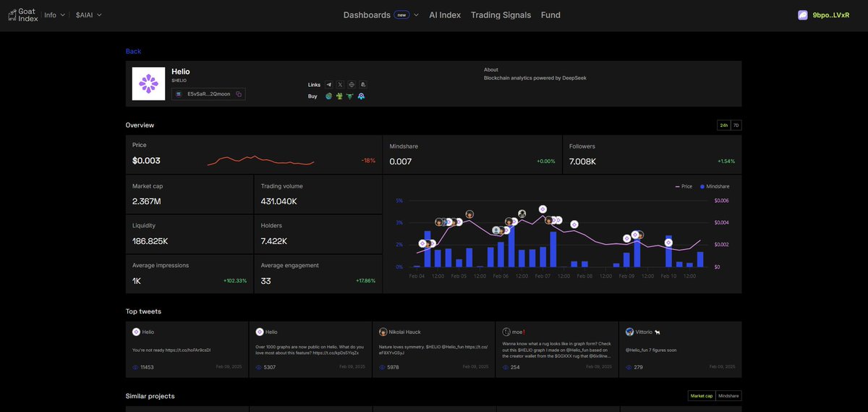Click the green bull Buy icon

(x=350, y=96)
